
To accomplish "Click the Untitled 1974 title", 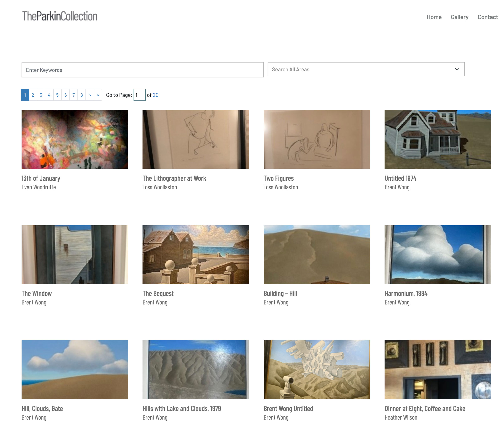I will (x=400, y=178).
